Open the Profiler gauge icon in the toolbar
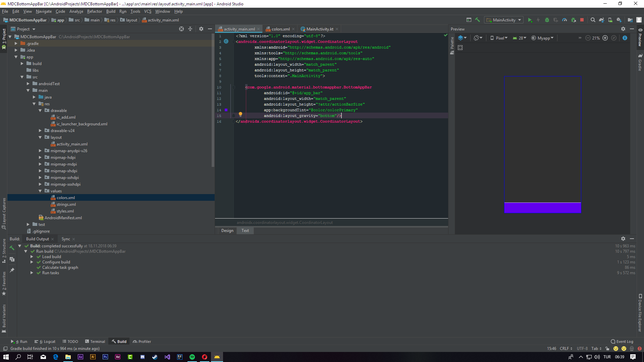Screen dimensions: 644x362 point(565,20)
